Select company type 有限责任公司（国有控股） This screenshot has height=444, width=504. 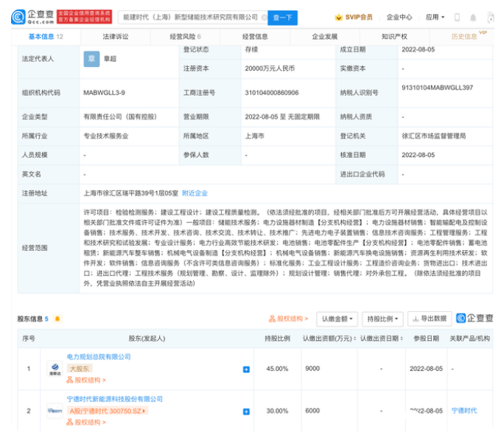pos(120,117)
